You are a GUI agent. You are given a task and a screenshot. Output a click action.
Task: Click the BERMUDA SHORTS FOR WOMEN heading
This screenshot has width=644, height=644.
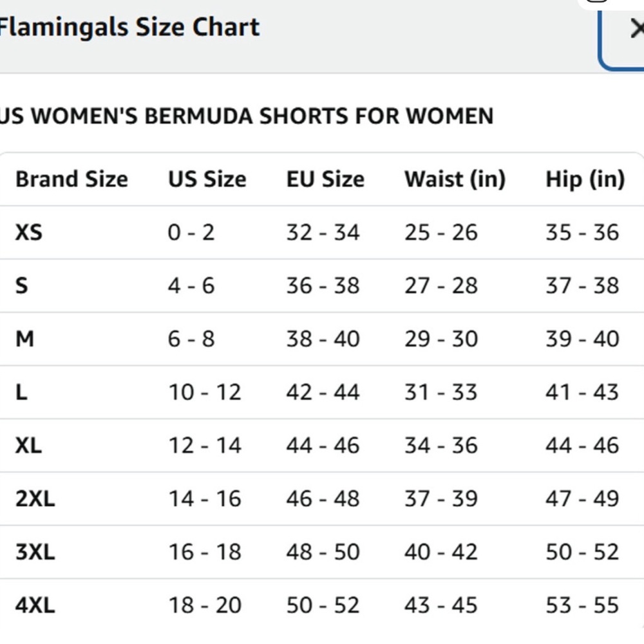click(x=247, y=116)
